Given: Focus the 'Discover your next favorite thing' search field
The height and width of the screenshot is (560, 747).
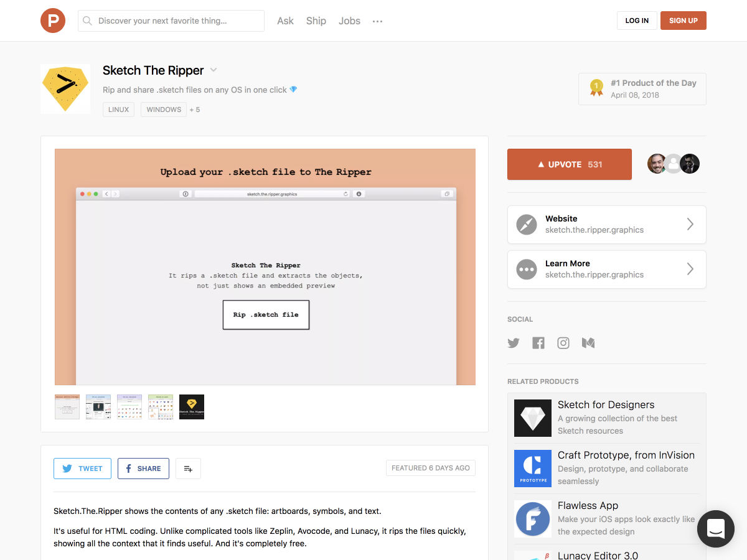Looking at the screenshot, I should pyautogui.click(x=171, y=21).
